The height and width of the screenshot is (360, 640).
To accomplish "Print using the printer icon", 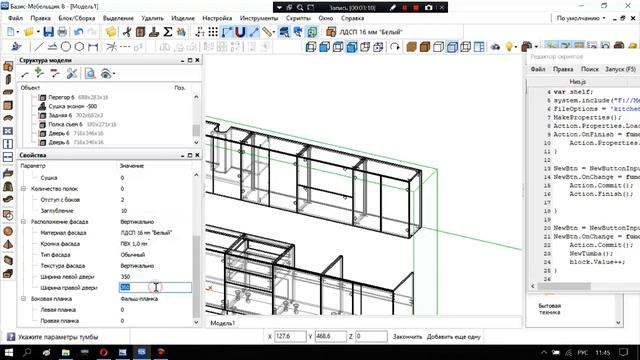I will pyautogui.click(x=62, y=32).
